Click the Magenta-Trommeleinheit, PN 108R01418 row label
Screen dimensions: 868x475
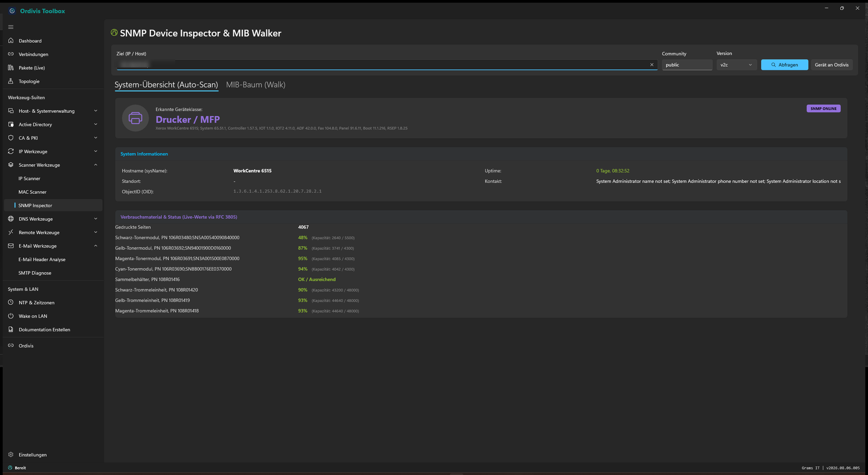[x=157, y=311]
